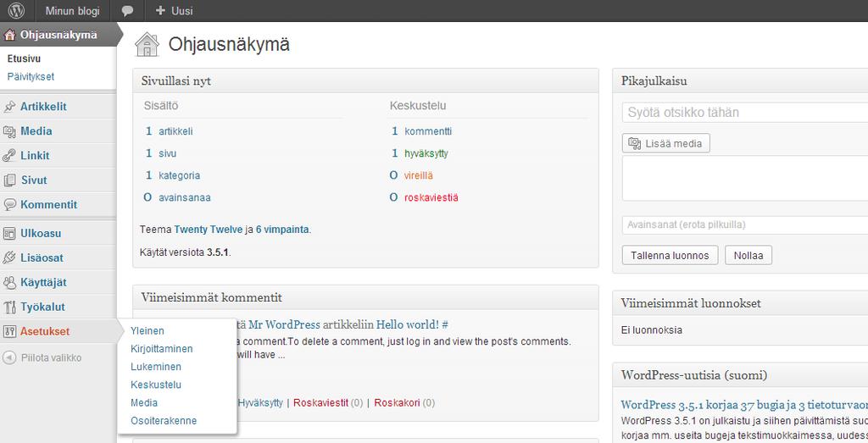This screenshot has height=443, width=868.
Task: Click the Työkalut tools icon
Action: [9, 307]
